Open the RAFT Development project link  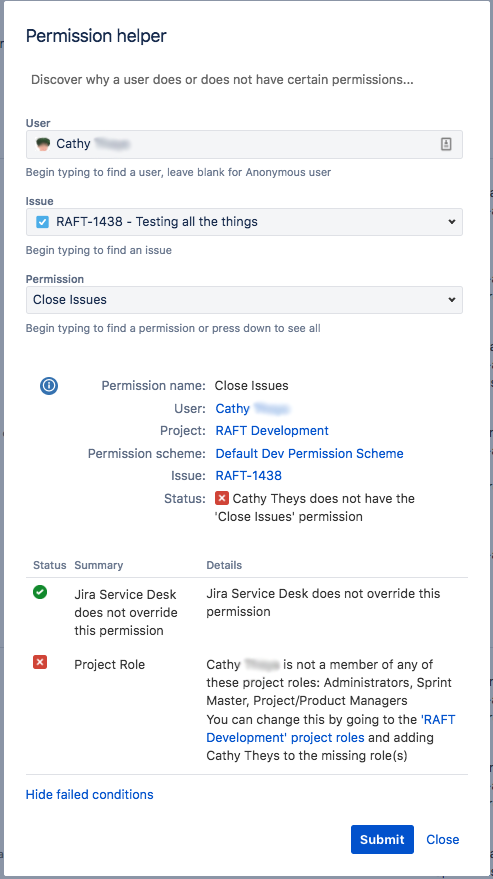coord(272,431)
